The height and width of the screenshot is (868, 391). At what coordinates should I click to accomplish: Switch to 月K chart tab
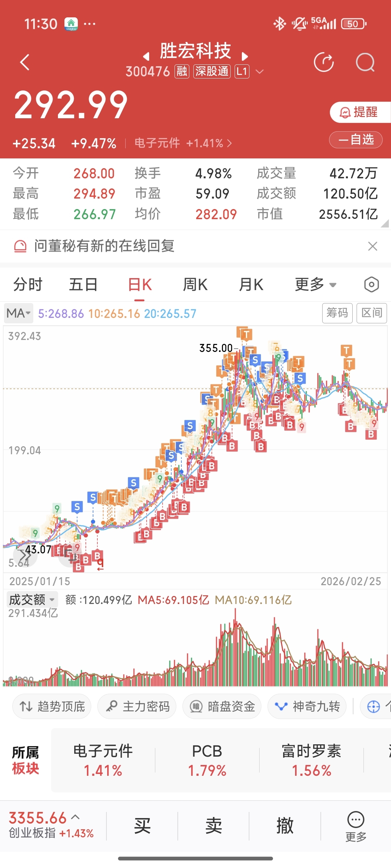pos(251,285)
